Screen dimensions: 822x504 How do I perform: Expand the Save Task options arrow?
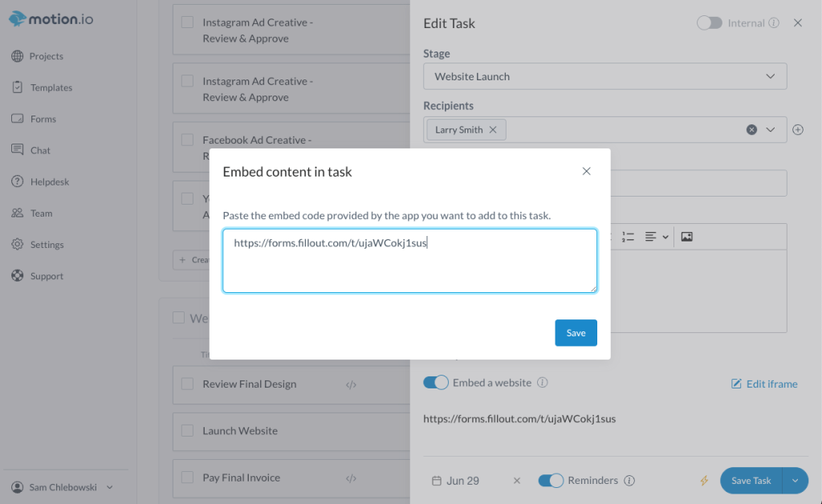796,481
